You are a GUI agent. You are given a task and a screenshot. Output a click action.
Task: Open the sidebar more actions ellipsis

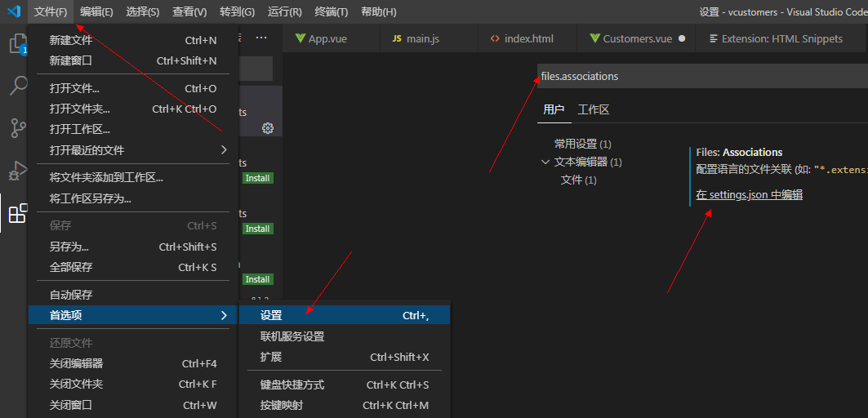(260, 38)
